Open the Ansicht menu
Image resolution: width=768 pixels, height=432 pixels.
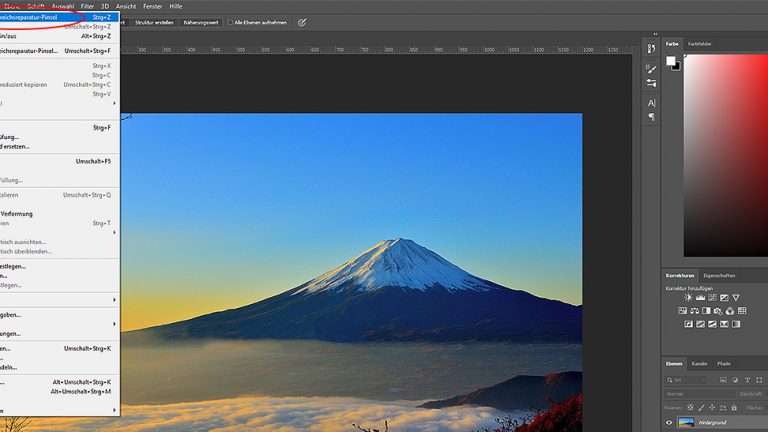126,6
